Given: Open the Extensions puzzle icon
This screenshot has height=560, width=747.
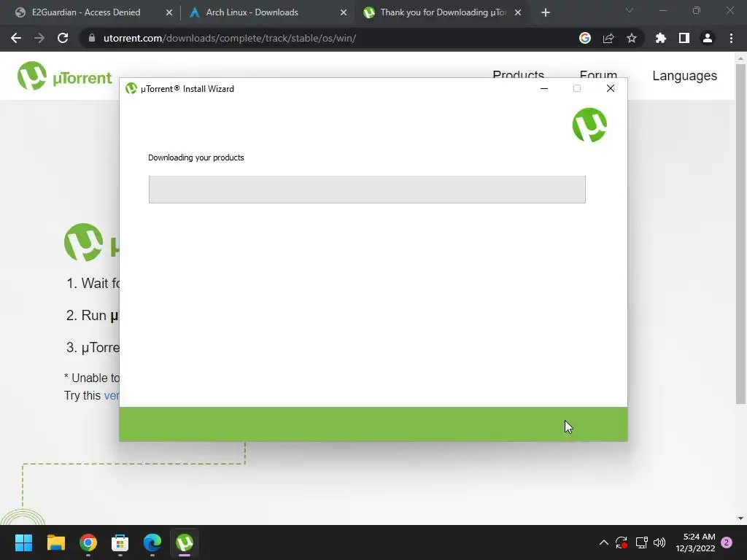Looking at the screenshot, I should [x=661, y=38].
